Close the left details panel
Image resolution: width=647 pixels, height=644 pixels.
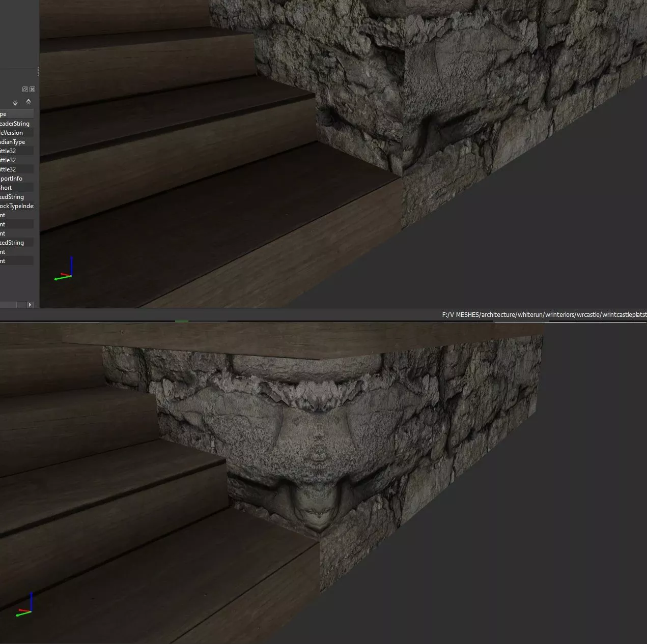coord(33,90)
